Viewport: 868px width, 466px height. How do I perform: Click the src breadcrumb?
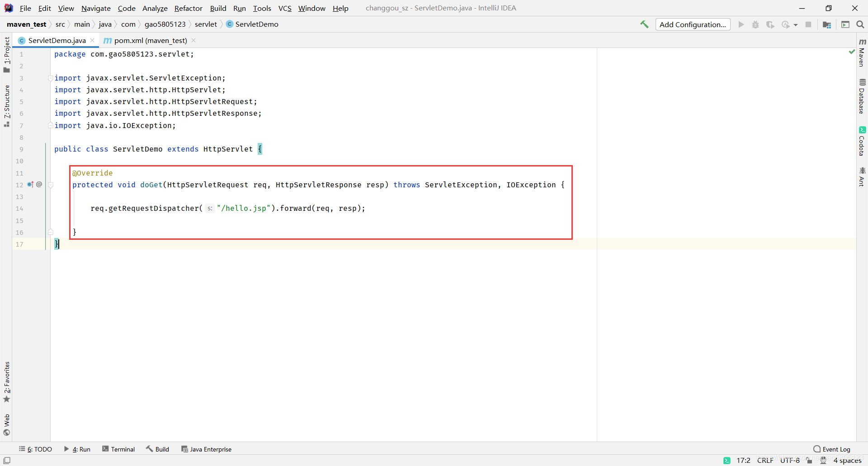[60, 24]
